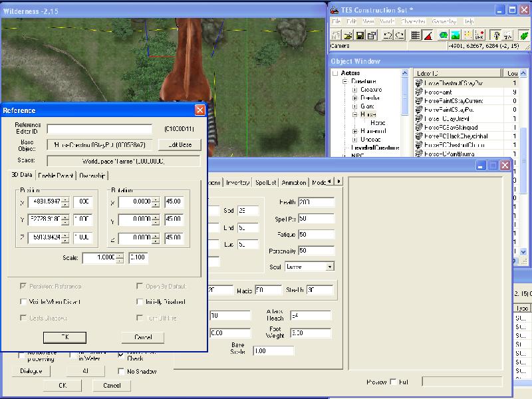Click the Editor ID column header
Viewport: 532px width, 399px height.
pos(457,73)
